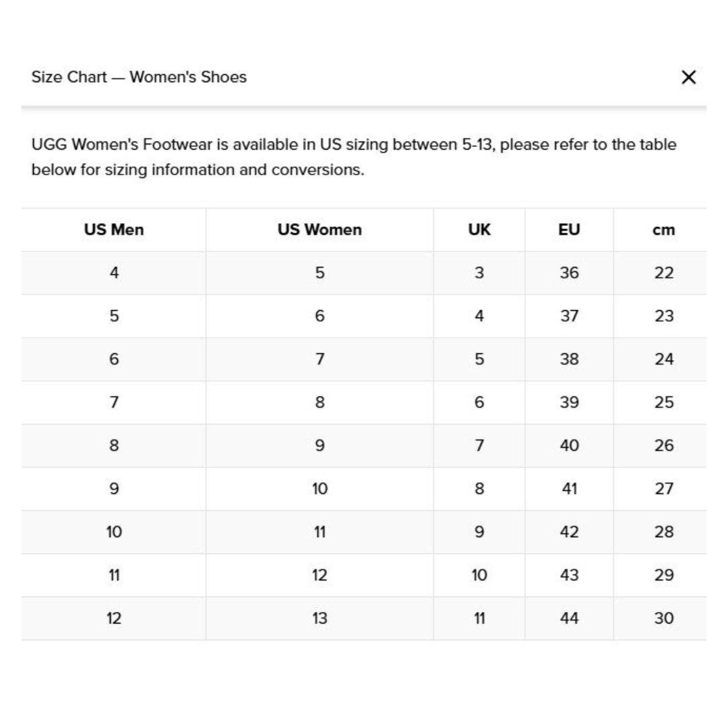Click the EU size 38 cell
The height and width of the screenshot is (728, 728).
coord(569,359)
